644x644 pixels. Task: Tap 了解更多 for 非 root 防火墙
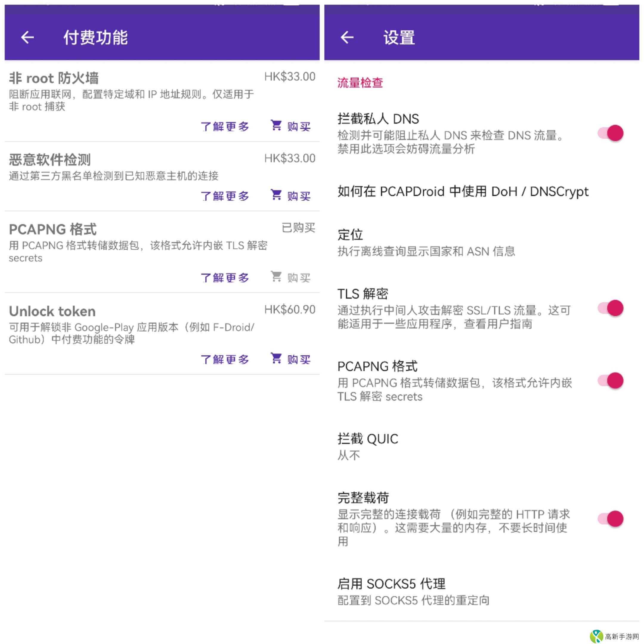pyautogui.click(x=225, y=126)
